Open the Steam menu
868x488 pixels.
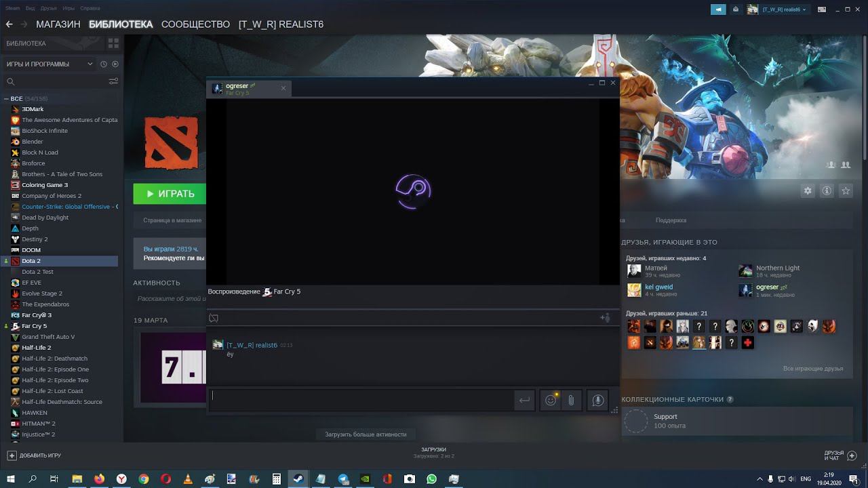tap(13, 8)
